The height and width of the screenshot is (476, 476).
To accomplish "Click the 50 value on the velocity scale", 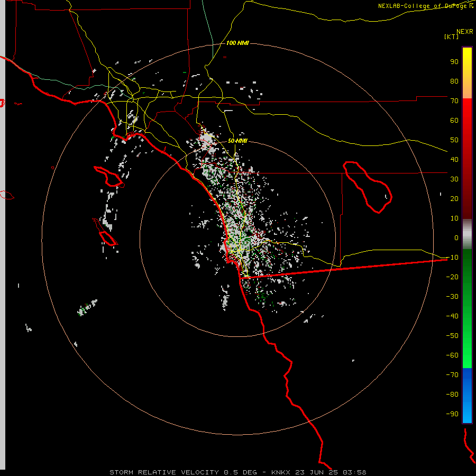I will [454, 140].
